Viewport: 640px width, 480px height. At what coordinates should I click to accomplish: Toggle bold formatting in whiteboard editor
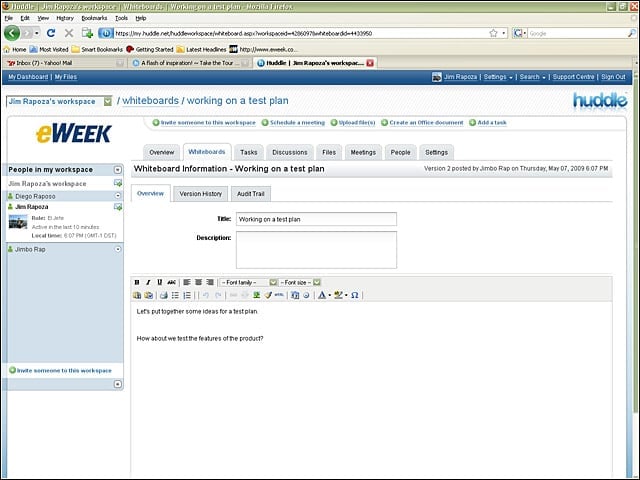137,282
